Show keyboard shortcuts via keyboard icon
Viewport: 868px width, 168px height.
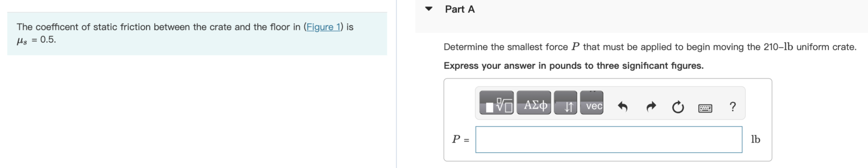tap(705, 108)
